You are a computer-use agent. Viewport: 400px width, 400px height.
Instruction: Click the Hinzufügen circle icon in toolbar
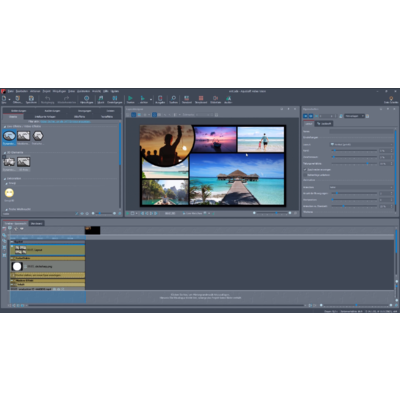[86, 98]
